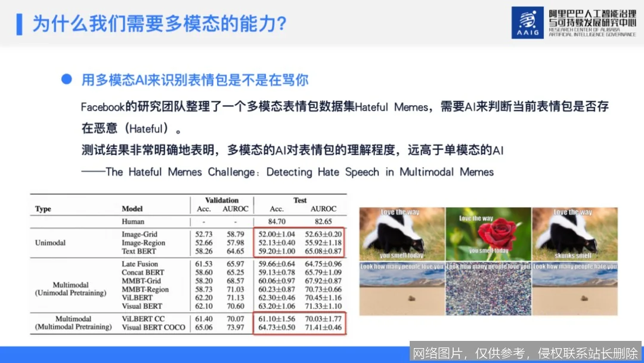Viewport: 644px width, 363px height.
Task: Click the crowd 'people love you' meme
Action: tap(488, 288)
